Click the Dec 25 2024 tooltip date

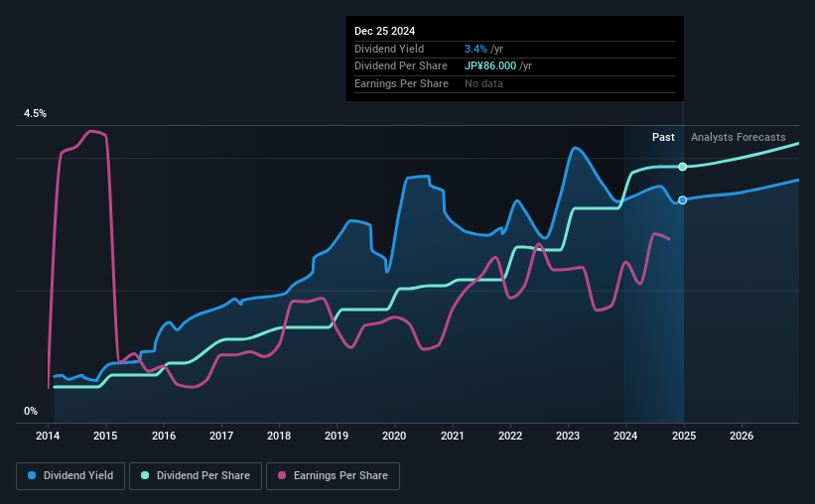384,31
